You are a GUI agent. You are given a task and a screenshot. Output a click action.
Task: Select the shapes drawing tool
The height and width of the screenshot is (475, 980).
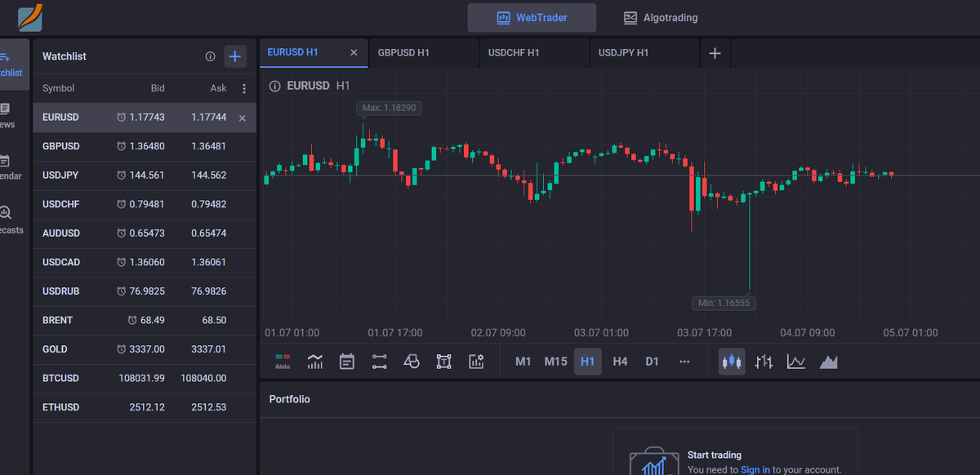click(x=412, y=362)
